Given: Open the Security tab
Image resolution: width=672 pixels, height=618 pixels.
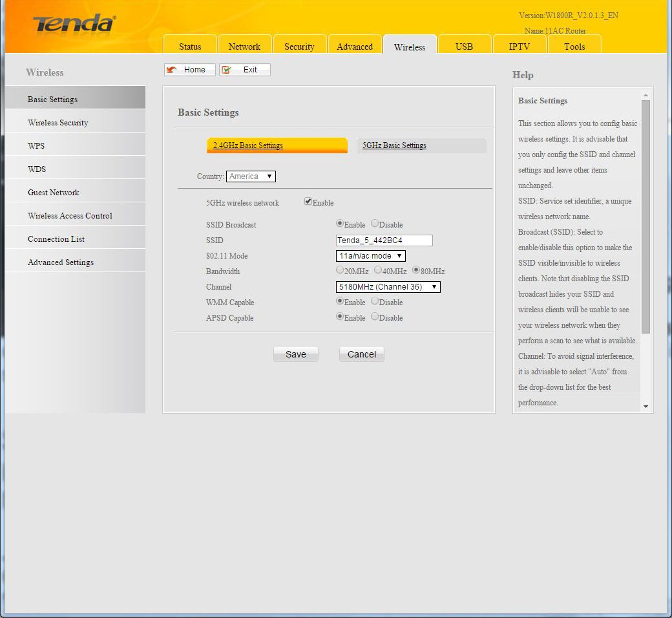Looking at the screenshot, I should tap(299, 47).
